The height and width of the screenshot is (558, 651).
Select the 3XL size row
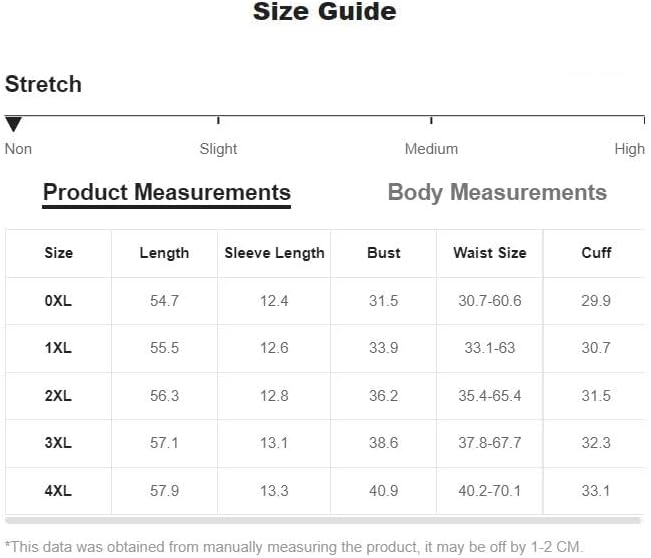(x=325, y=443)
